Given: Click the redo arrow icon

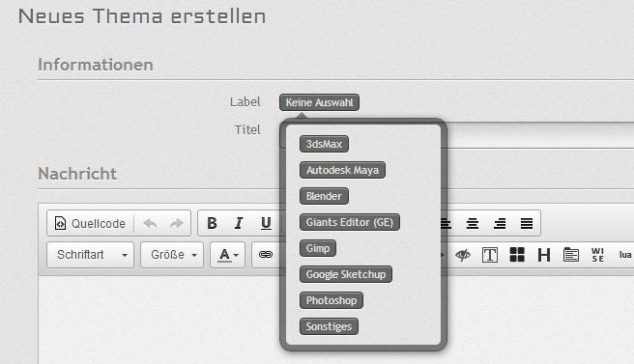Looking at the screenshot, I should (x=176, y=223).
